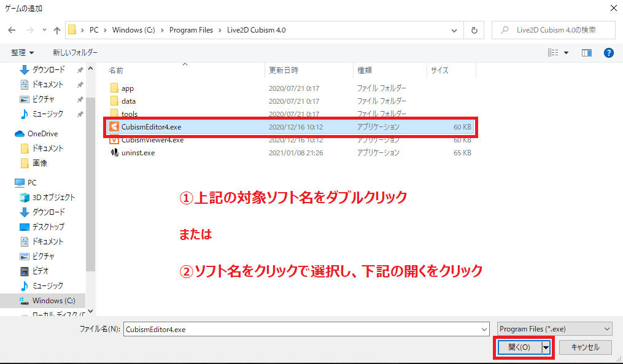The image size is (623, 364).
Task: Open help with question mark icon
Action: (609, 53)
